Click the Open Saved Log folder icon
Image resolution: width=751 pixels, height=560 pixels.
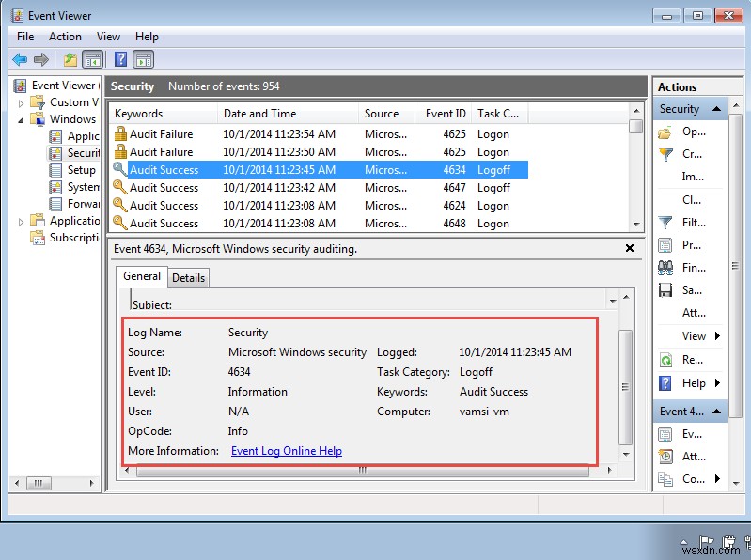coord(665,132)
